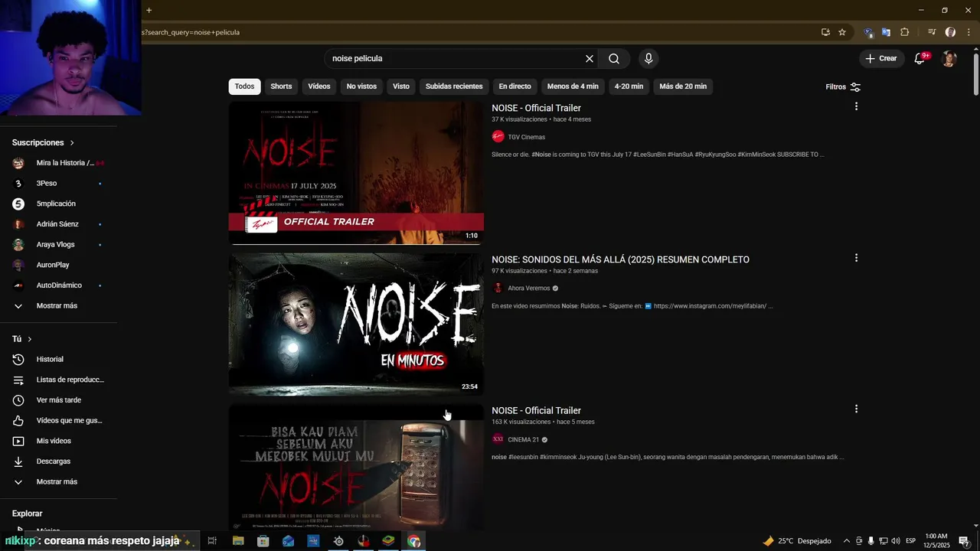The image size is (980, 551).
Task: Open the YouTube account avatar menu
Action: pyautogui.click(x=949, y=59)
